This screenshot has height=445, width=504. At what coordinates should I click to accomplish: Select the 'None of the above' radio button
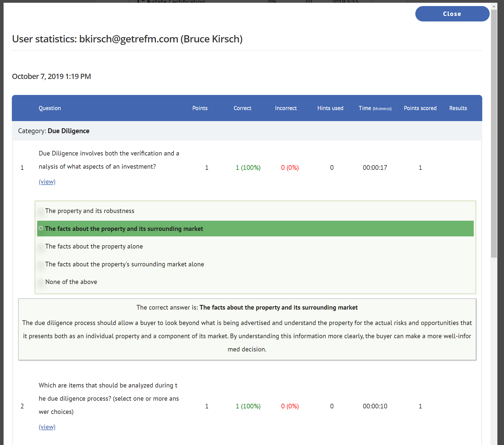41,282
